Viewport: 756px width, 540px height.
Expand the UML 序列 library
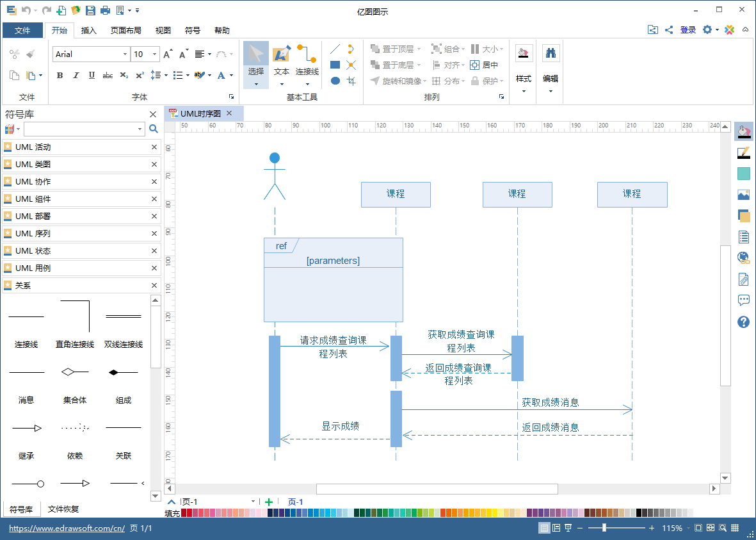(x=81, y=234)
